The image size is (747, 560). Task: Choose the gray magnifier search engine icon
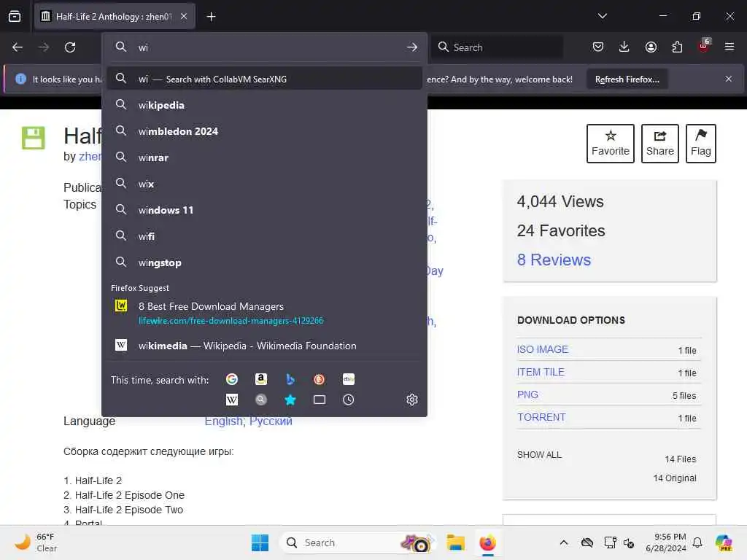point(260,400)
